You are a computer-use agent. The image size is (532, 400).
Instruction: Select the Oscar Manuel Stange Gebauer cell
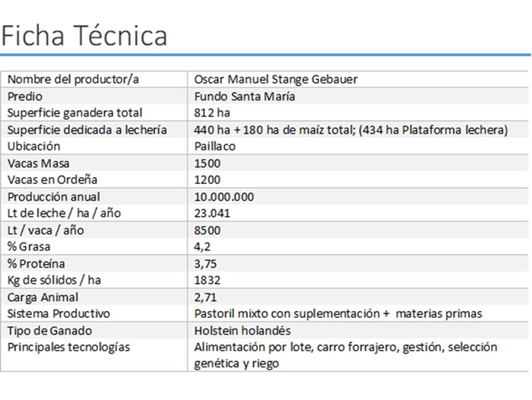tap(276, 79)
